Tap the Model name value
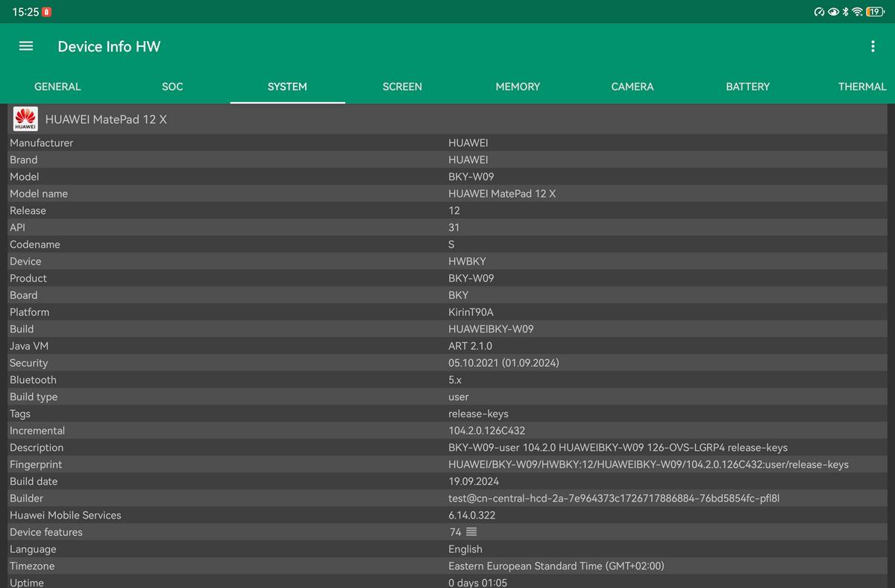Viewport: 895px width, 588px height. click(502, 194)
